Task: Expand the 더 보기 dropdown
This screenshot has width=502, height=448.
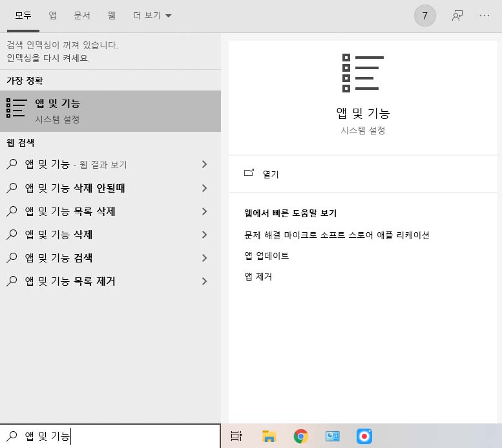Action: pyautogui.click(x=152, y=16)
